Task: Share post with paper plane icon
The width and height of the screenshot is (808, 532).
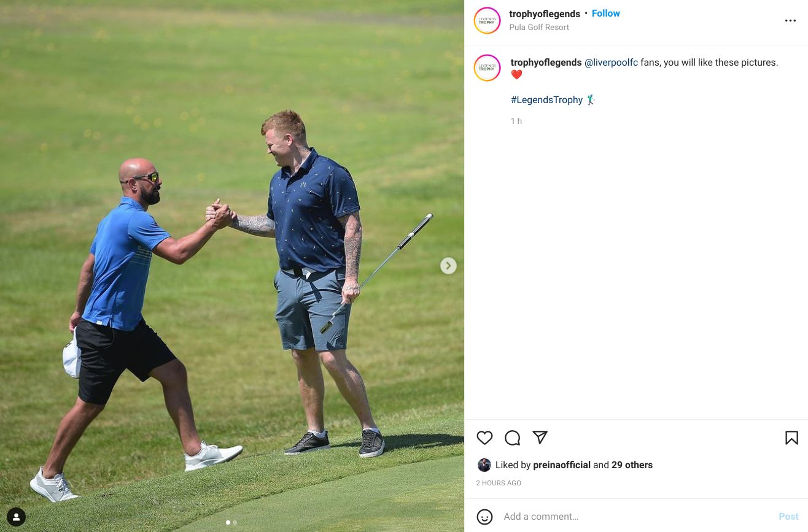Action: 540,438
